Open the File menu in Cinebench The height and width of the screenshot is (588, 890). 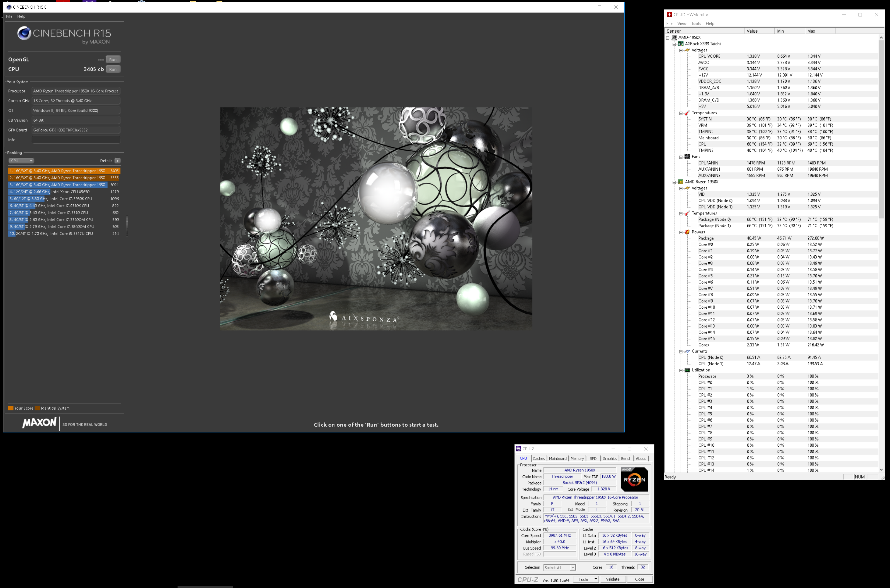9,16
